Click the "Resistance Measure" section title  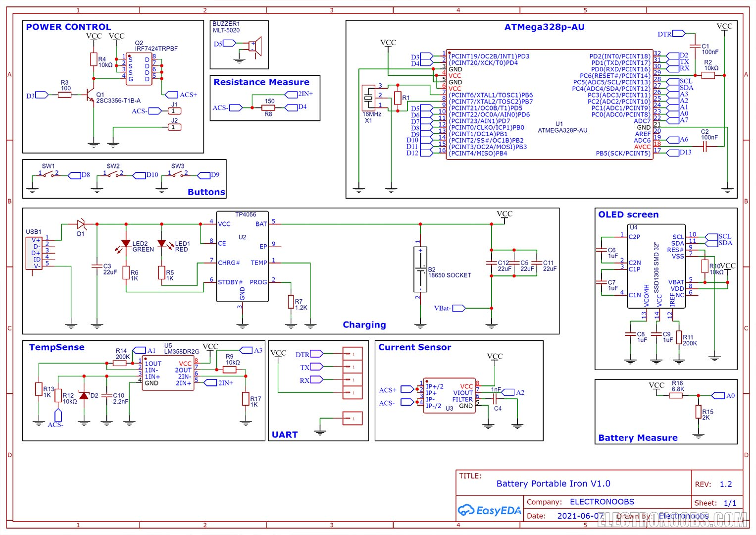[261, 82]
